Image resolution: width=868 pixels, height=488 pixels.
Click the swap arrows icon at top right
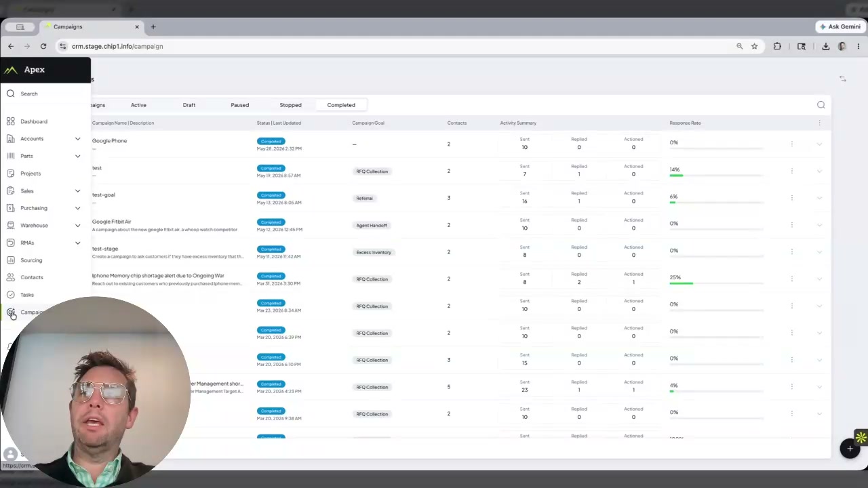842,79
